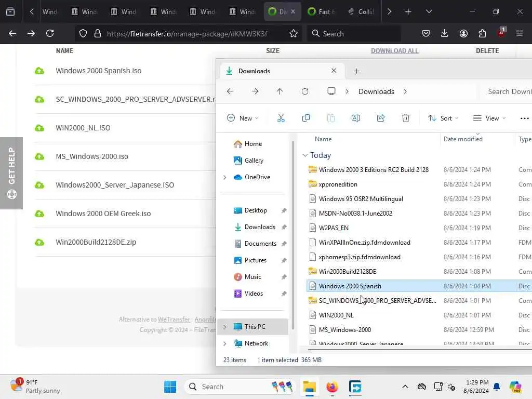Open Firefox extensions puzzle icon
Image resolution: width=532 pixels, height=399 pixels.
point(482,33)
